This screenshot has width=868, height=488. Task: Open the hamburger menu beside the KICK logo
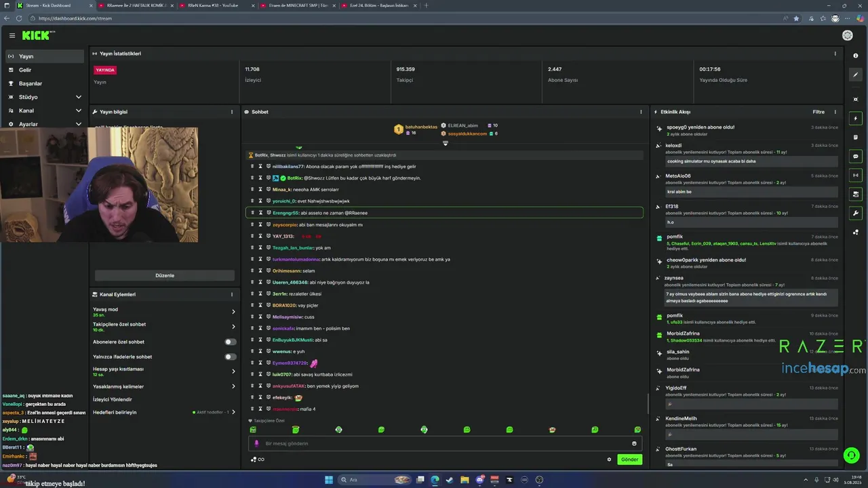(x=12, y=35)
